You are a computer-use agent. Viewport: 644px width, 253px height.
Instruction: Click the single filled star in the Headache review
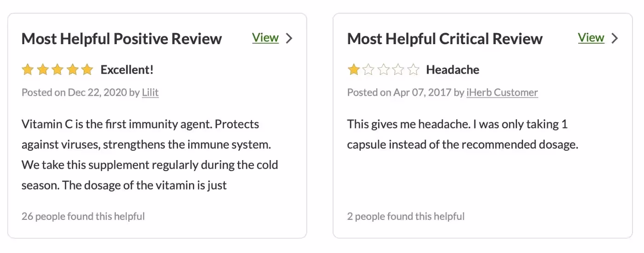(x=353, y=70)
